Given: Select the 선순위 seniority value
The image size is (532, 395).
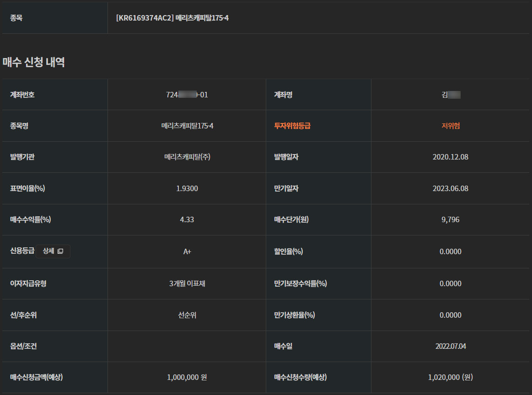Looking at the screenshot, I should [x=187, y=315].
